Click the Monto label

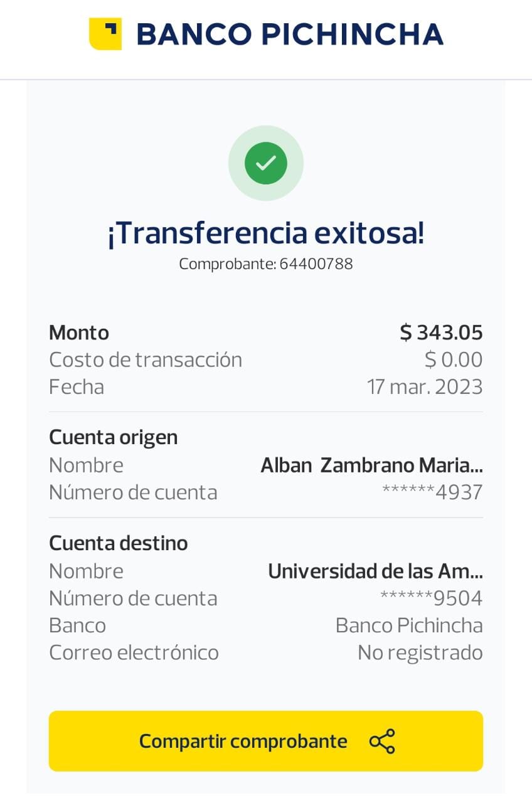pyautogui.click(x=79, y=332)
